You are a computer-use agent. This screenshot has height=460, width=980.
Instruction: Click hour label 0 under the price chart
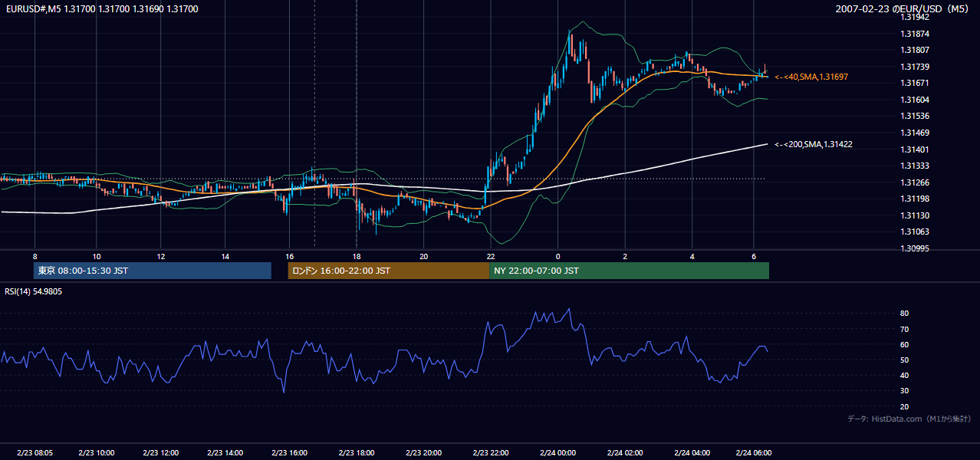coord(557,256)
